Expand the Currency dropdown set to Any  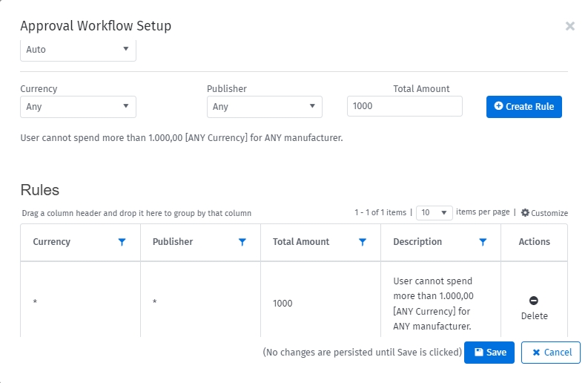point(78,107)
